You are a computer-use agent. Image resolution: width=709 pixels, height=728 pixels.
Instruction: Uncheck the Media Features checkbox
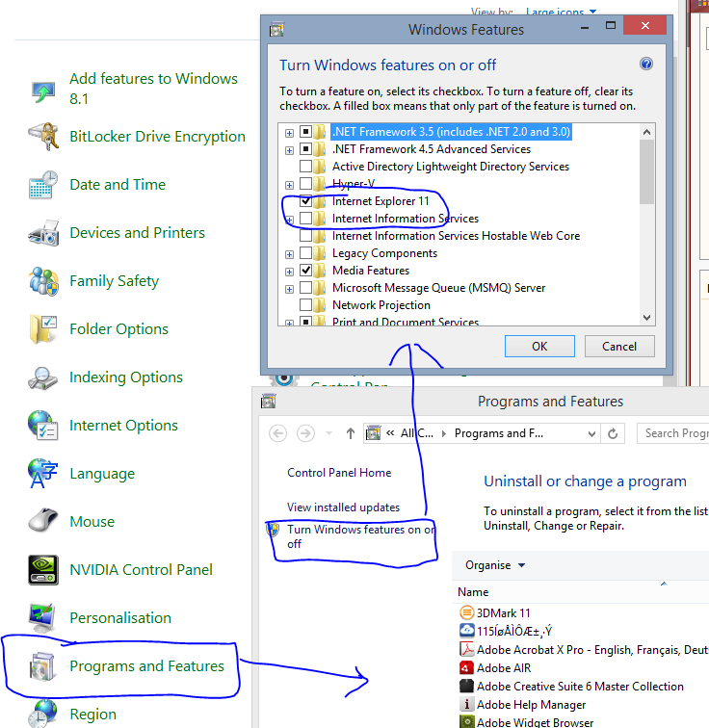tap(305, 271)
